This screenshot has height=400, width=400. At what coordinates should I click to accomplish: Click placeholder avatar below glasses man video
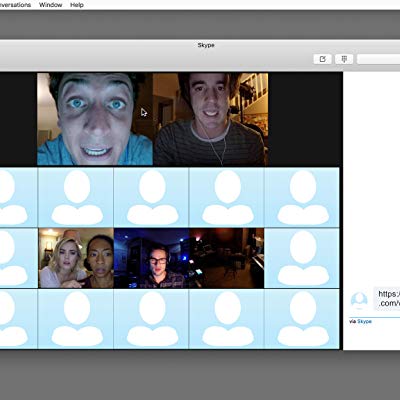click(x=151, y=319)
